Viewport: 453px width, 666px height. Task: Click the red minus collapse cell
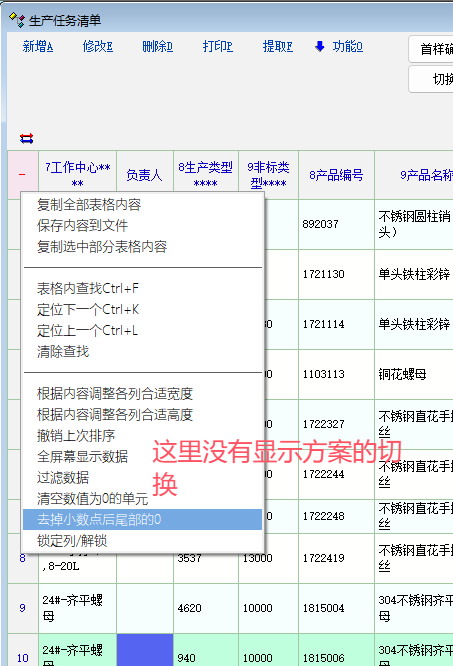(x=22, y=175)
